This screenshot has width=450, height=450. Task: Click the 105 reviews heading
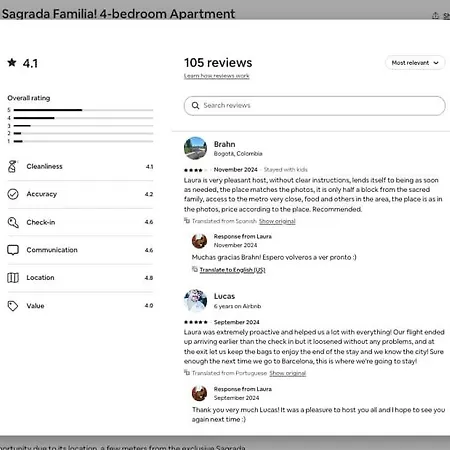point(218,63)
